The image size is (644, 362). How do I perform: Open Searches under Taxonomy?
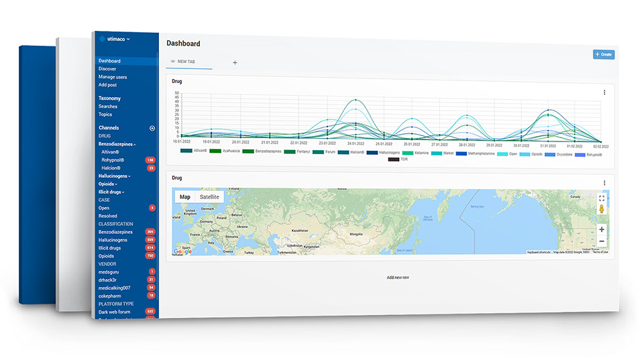pyautogui.click(x=108, y=107)
